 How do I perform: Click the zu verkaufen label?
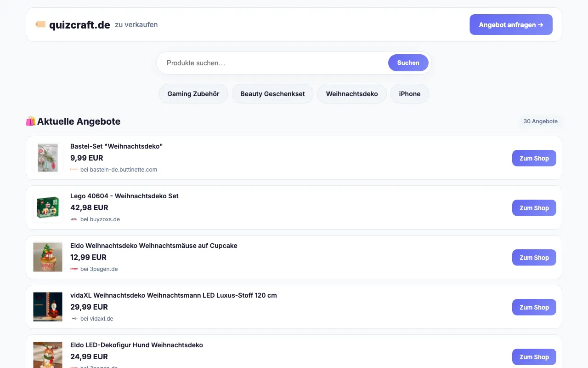[136, 25]
